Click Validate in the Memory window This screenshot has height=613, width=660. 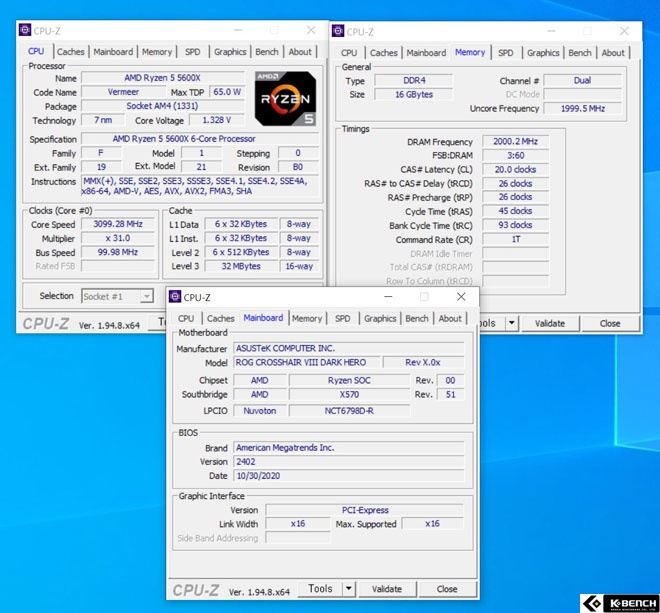pyautogui.click(x=550, y=323)
